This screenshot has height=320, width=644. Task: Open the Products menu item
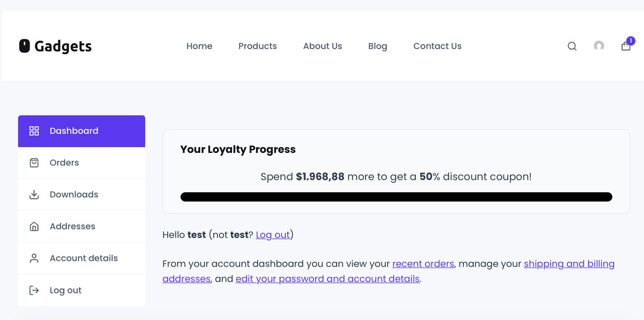pos(257,46)
